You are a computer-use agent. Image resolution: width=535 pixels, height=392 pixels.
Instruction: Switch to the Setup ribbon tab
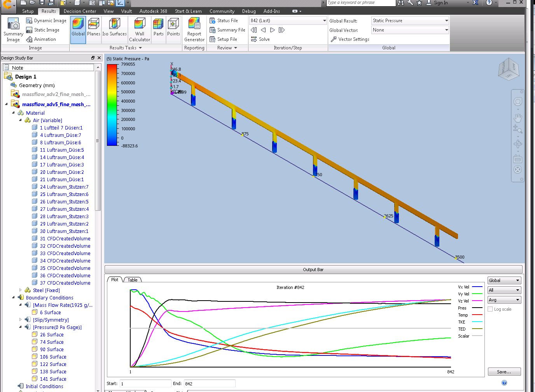point(28,11)
